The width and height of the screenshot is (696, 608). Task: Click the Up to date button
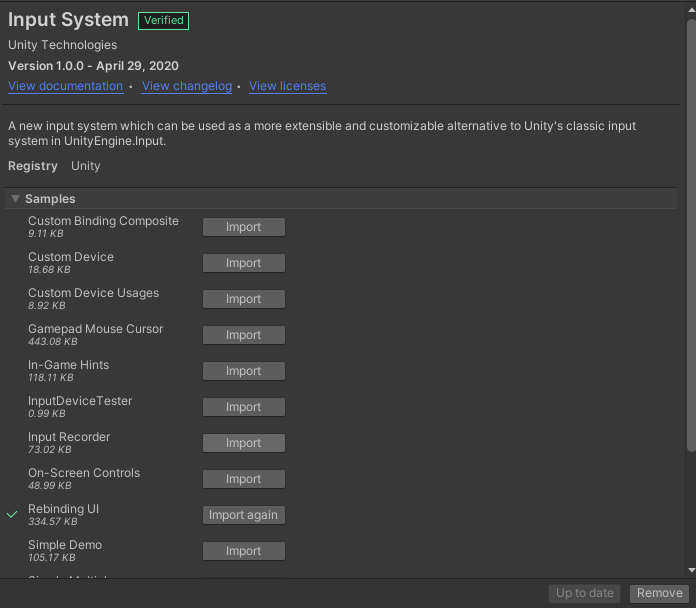coord(584,593)
